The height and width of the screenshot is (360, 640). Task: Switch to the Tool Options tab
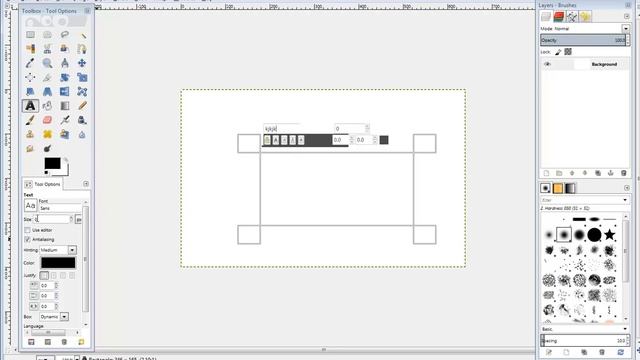(x=42, y=184)
